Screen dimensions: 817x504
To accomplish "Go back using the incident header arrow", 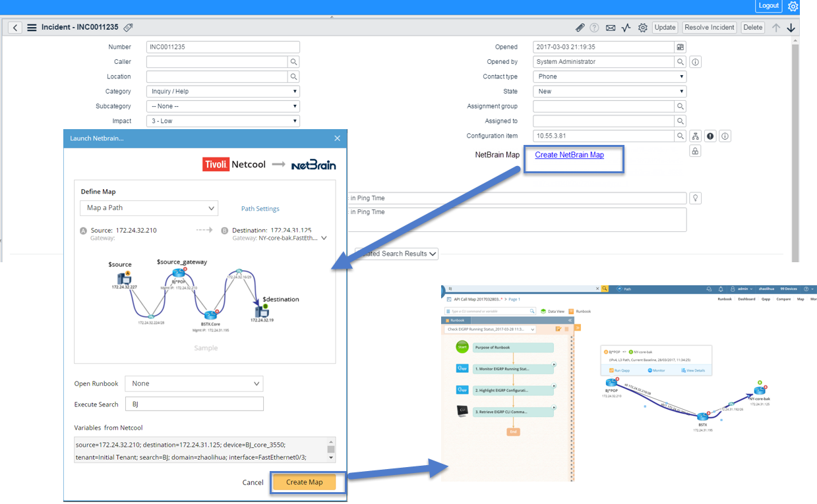I will 15,28.
